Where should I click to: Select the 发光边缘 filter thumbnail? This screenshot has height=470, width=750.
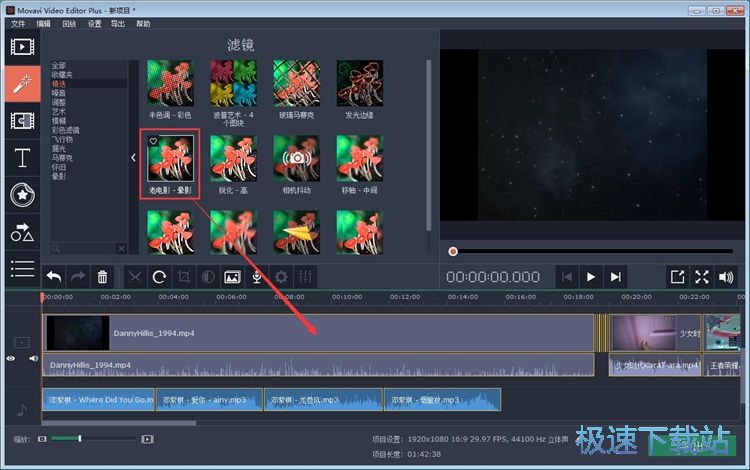[x=360, y=83]
